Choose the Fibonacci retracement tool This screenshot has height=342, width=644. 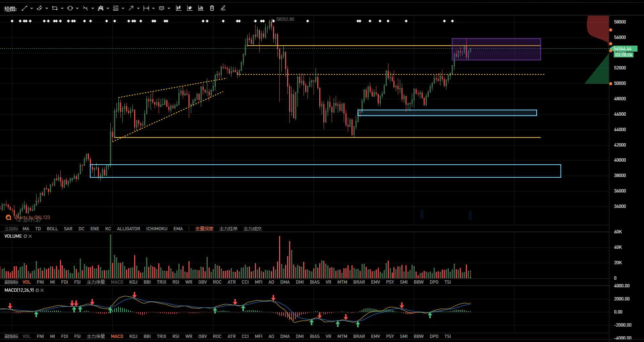tap(116, 8)
